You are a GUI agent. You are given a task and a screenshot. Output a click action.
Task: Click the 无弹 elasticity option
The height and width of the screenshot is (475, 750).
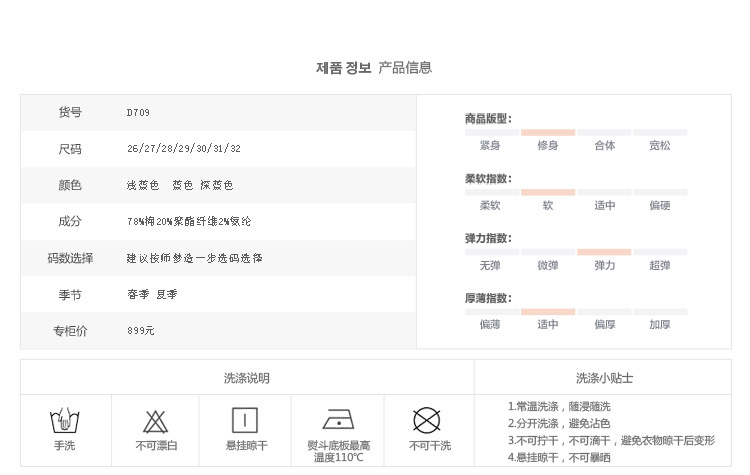(490, 265)
